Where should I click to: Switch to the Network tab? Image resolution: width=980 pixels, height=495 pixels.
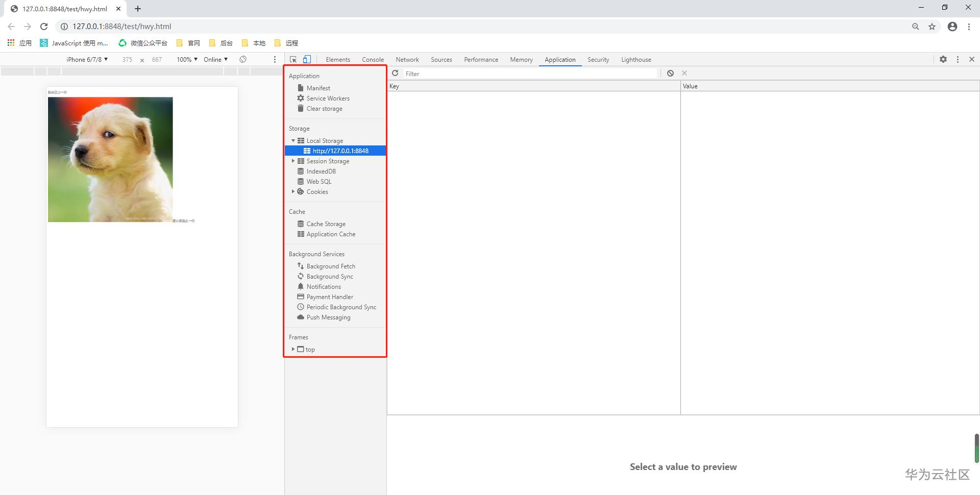tap(407, 60)
